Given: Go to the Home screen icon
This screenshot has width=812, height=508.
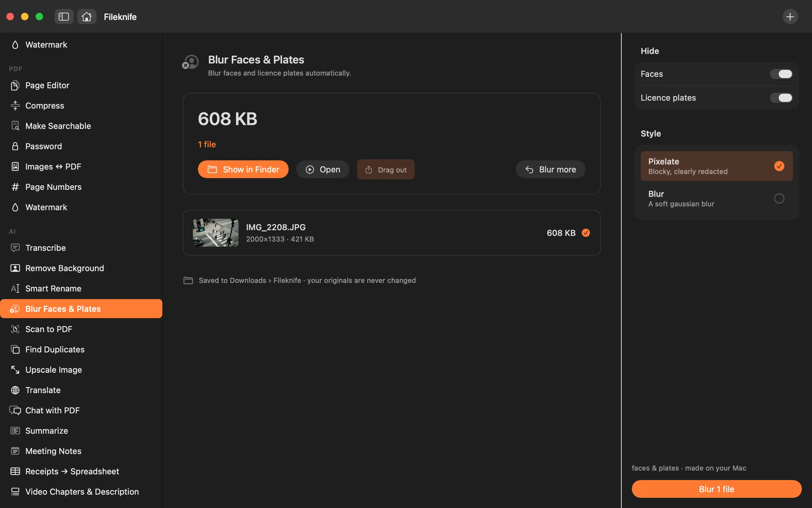Looking at the screenshot, I should pyautogui.click(x=87, y=17).
